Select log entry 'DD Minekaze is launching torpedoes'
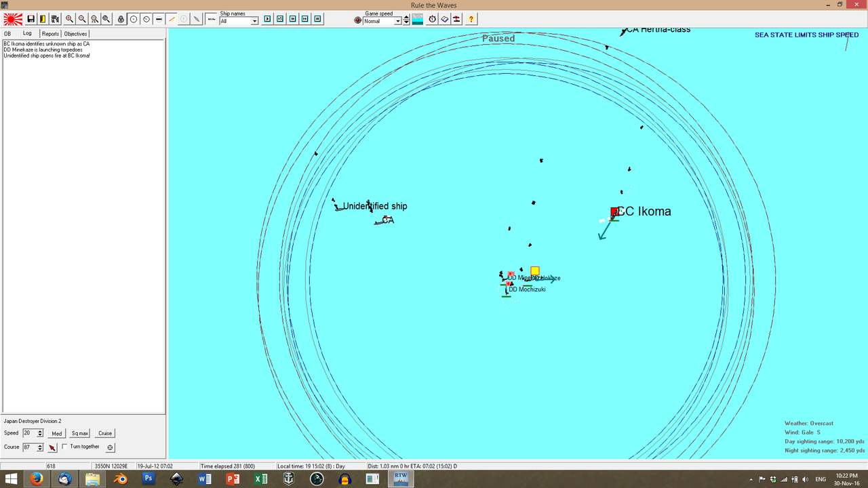868x488 pixels. click(x=43, y=49)
